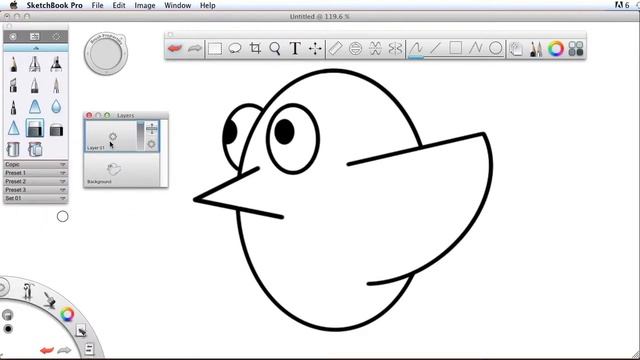Select the highlighted hard eraser
This screenshot has width=640, height=360.
tap(35, 128)
